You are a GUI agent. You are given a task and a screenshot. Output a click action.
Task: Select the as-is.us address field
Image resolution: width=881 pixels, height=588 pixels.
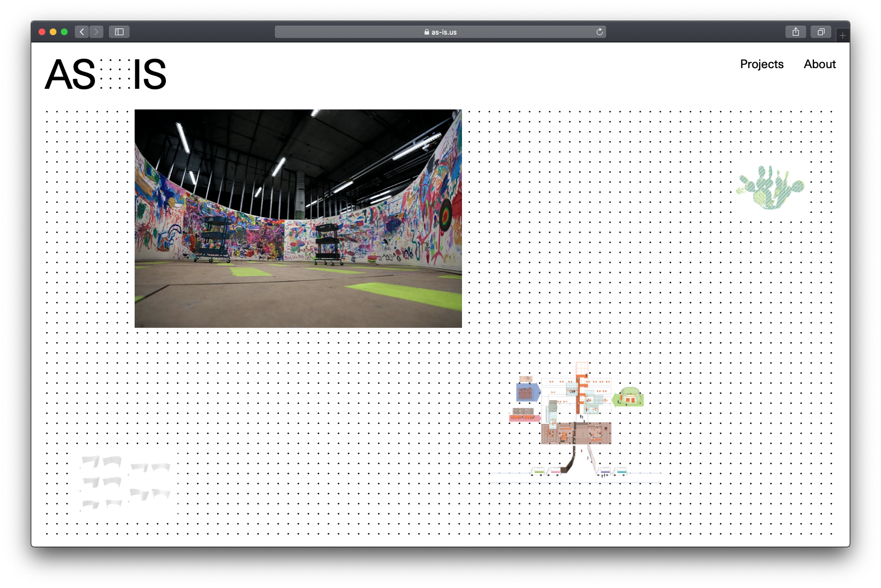440,32
